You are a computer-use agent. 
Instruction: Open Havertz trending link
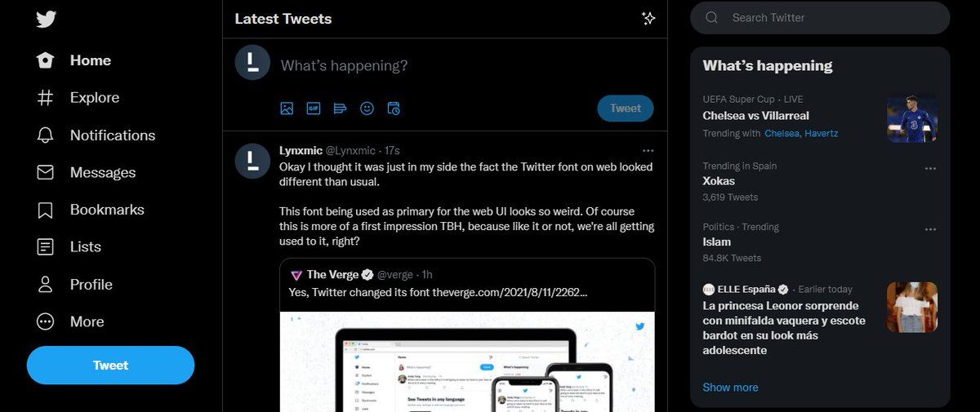tap(822, 133)
